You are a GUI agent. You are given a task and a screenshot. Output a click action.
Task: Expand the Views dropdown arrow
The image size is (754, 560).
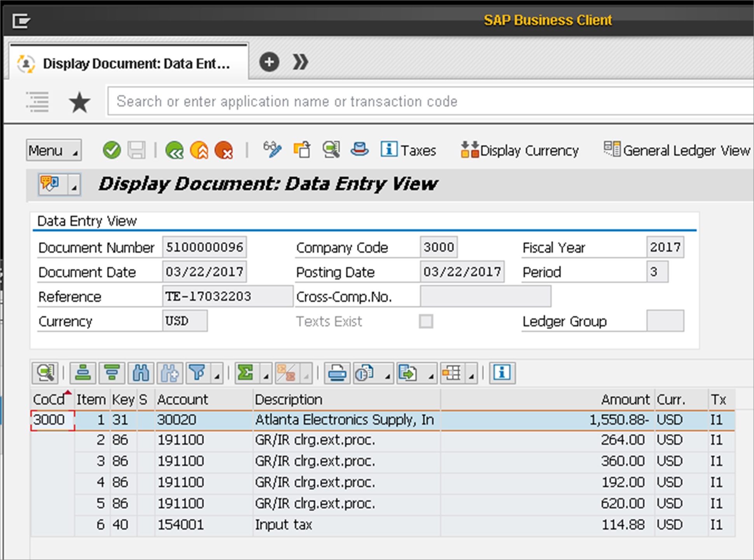click(x=387, y=374)
